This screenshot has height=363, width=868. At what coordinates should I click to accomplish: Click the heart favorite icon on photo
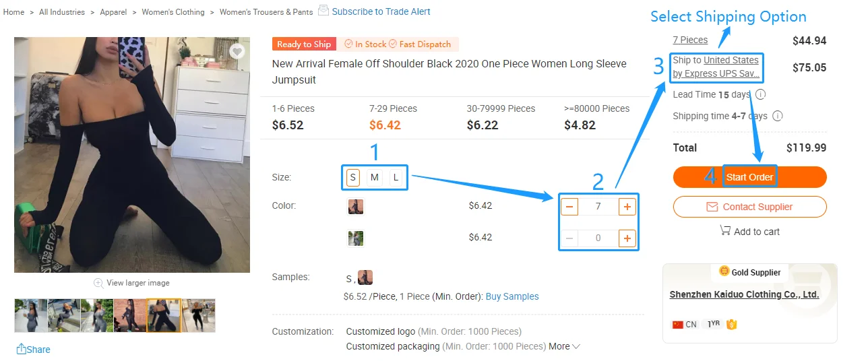(x=237, y=51)
